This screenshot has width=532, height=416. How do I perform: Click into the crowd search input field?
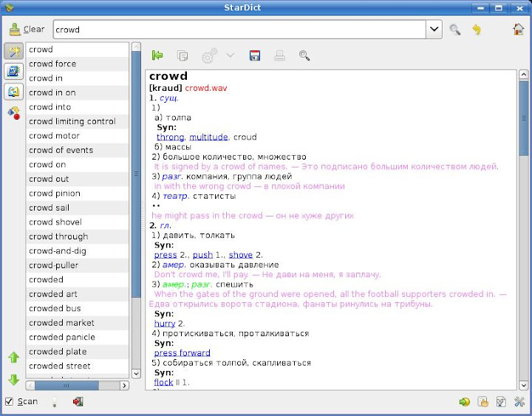pyautogui.click(x=239, y=30)
